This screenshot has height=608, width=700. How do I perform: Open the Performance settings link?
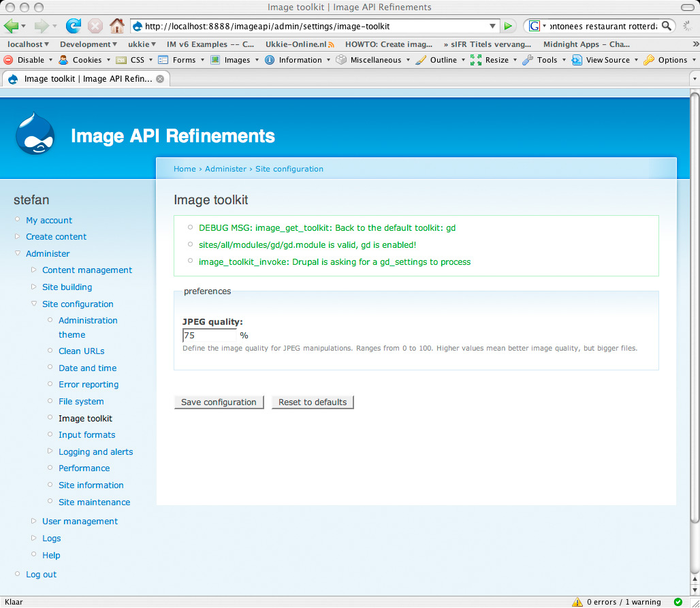(x=84, y=468)
